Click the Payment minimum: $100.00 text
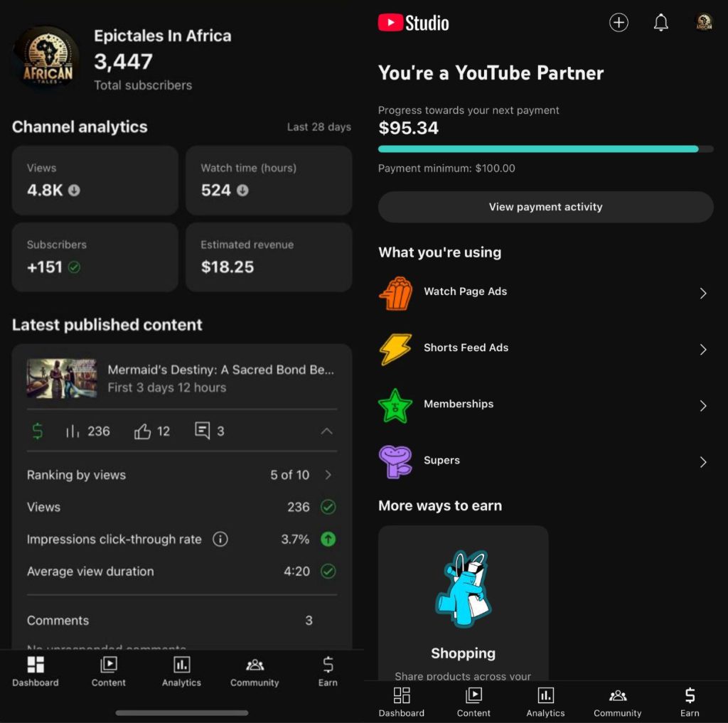The image size is (728, 723). [x=446, y=168]
